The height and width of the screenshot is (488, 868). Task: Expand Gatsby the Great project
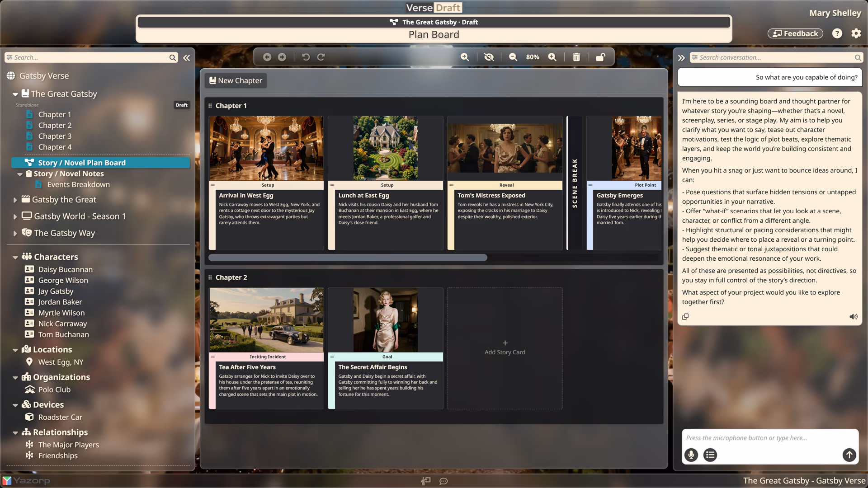pos(15,200)
